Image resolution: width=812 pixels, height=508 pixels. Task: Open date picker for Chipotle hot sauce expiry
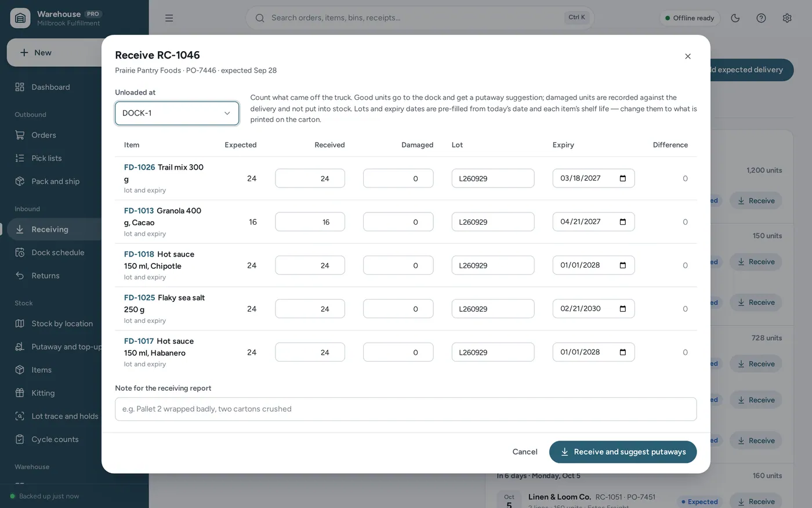[623, 265]
